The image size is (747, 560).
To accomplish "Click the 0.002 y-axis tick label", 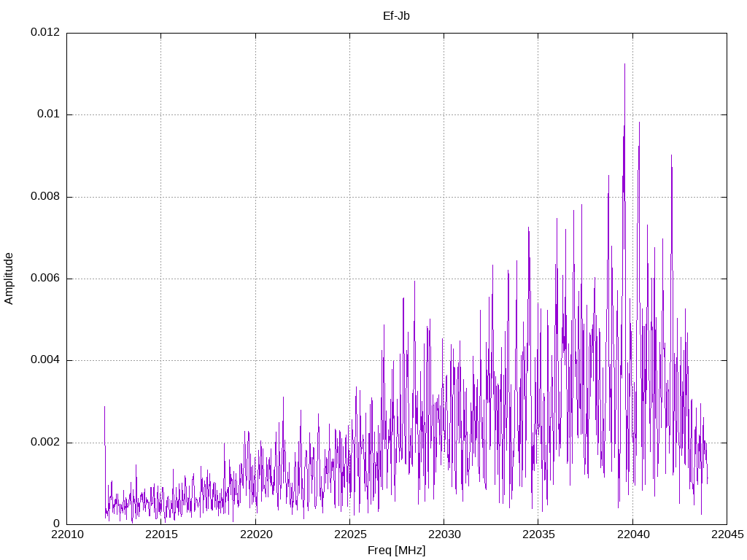I will coord(44,443).
